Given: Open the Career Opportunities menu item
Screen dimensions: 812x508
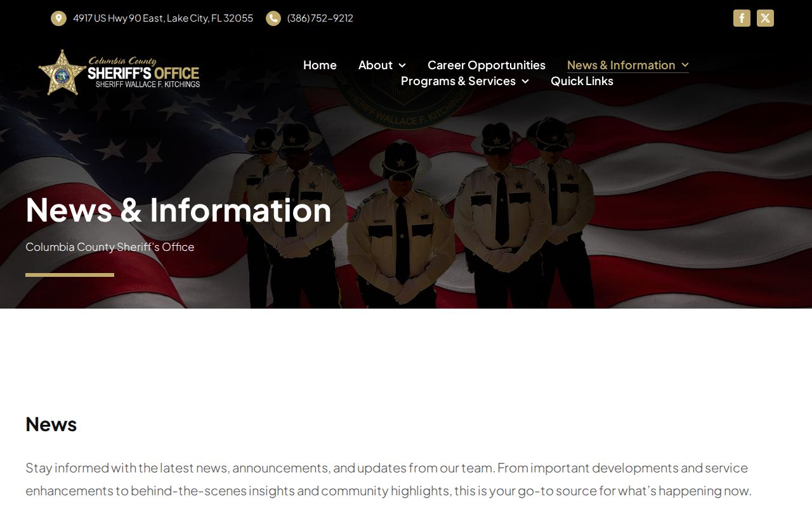Looking at the screenshot, I should pyautogui.click(x=487, y=65).
